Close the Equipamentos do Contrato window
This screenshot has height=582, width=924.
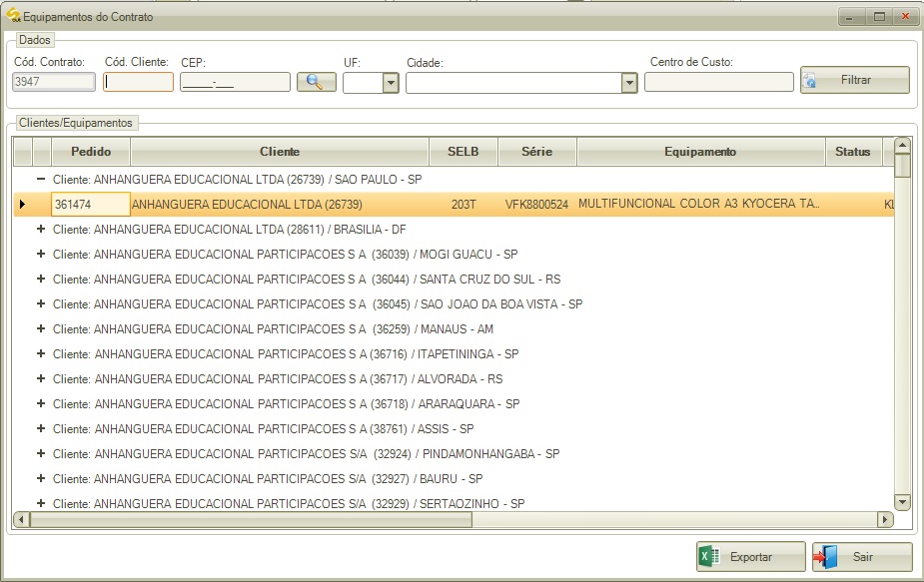(x=905, y=17)
